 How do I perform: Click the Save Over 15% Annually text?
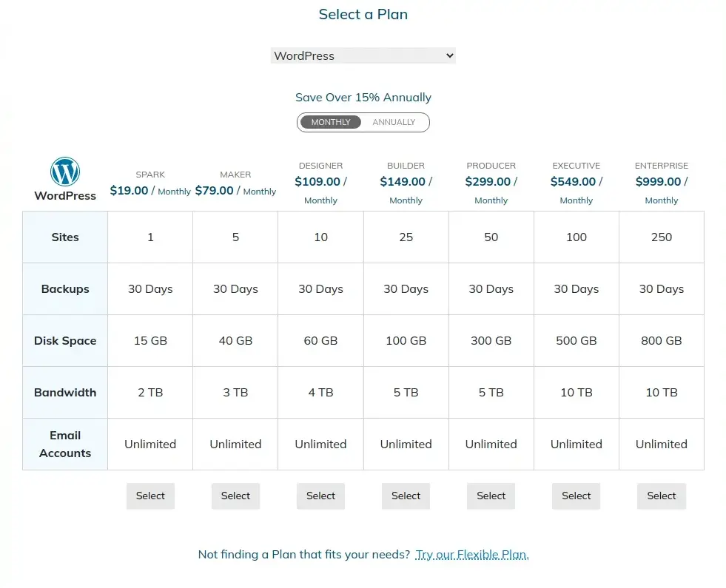(363, 97)
